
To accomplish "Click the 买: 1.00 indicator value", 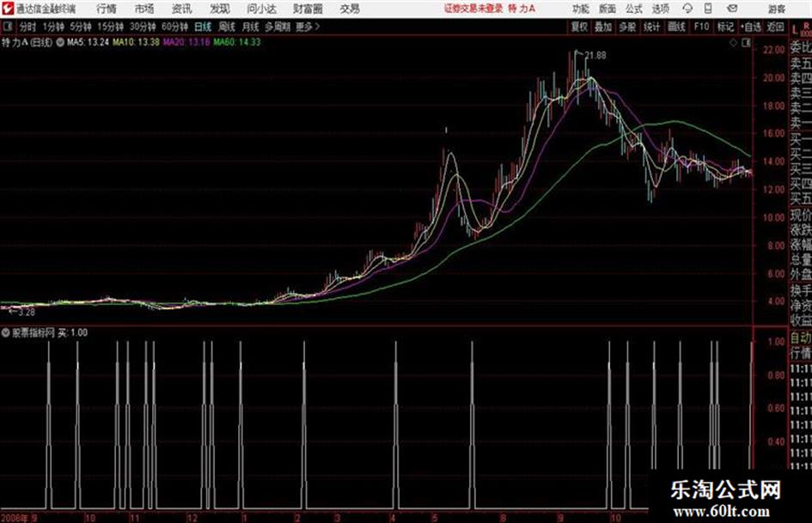I will 72,332.
